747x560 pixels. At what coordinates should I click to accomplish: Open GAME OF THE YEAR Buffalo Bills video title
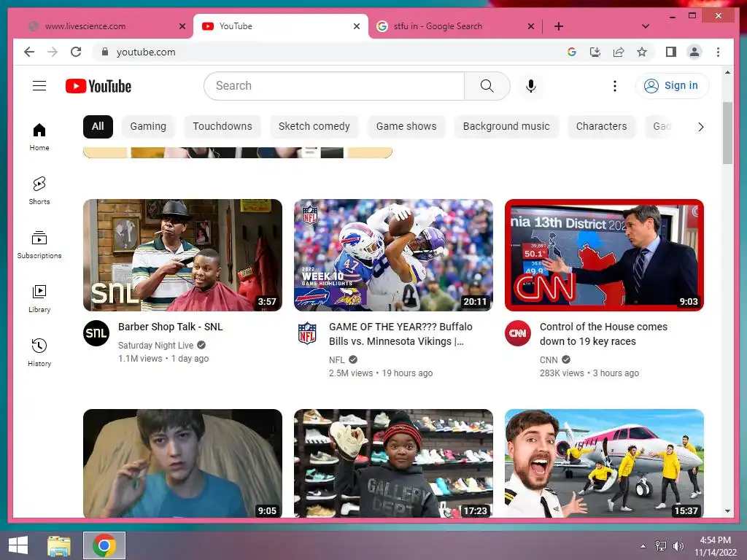[x=400, y=334]
